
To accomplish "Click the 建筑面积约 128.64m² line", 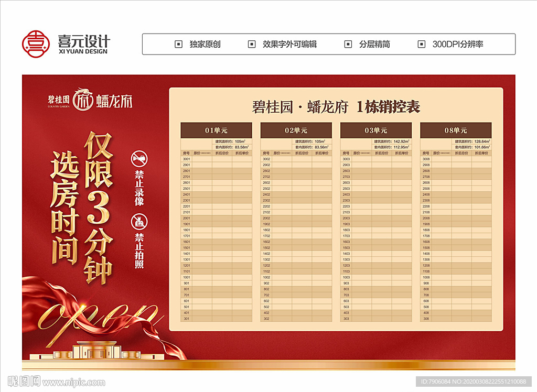I will pos(472,141).
